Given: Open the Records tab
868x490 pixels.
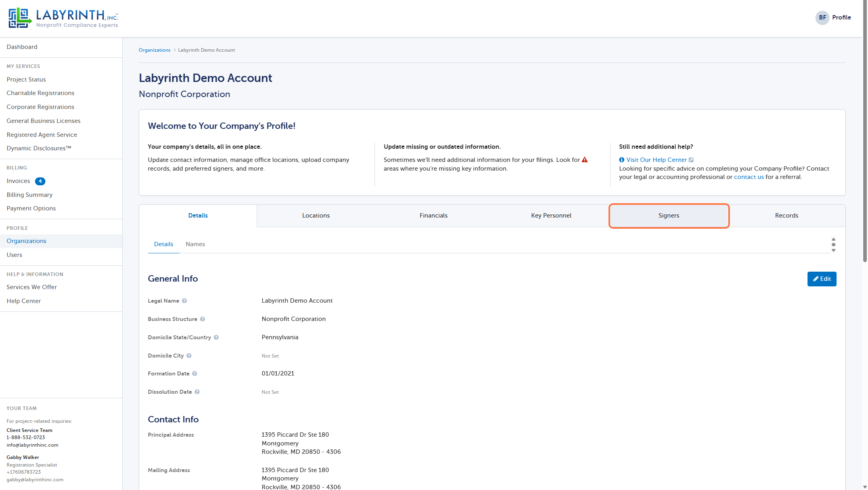Looking at the screenshot, I should tap(786, 216).
